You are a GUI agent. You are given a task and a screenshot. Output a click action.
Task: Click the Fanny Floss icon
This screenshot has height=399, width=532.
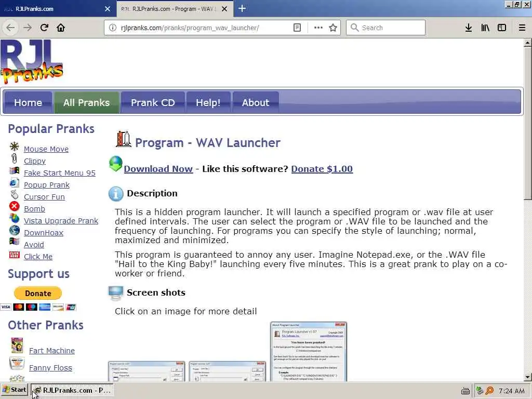click(17, 363)
